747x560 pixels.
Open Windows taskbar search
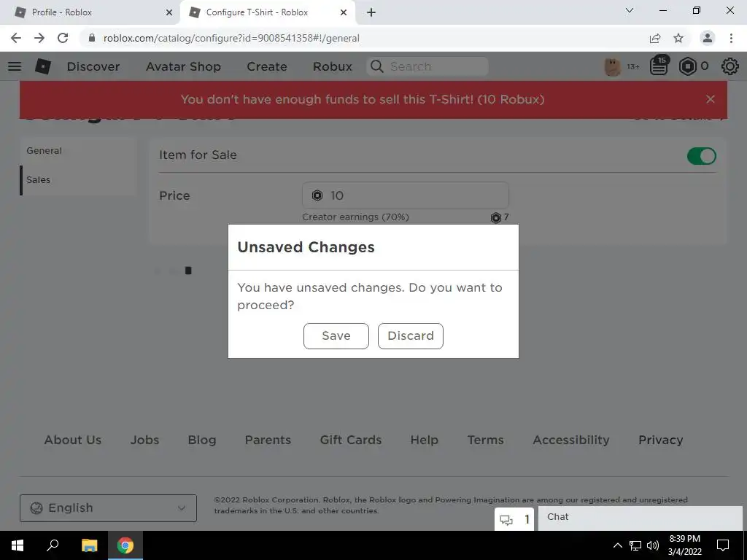coord(53,545)
